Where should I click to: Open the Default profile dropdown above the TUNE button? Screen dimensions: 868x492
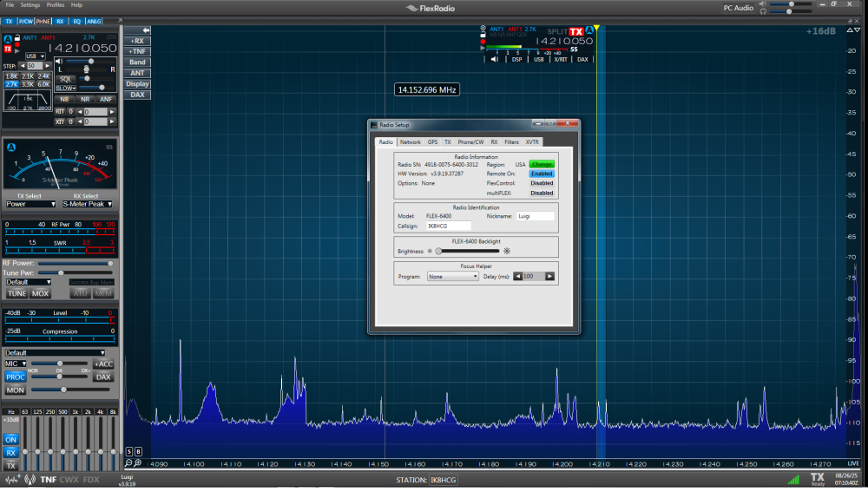[28, 282]
